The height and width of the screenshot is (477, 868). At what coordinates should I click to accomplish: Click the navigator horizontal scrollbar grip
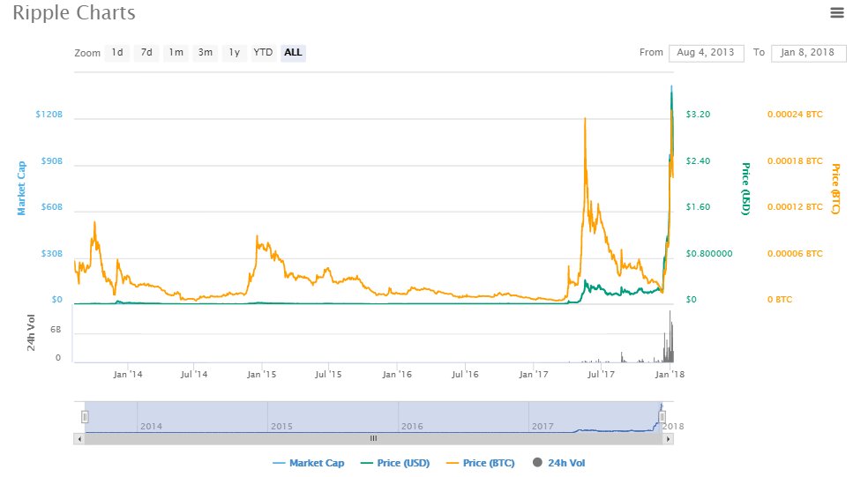click(374, 439)
